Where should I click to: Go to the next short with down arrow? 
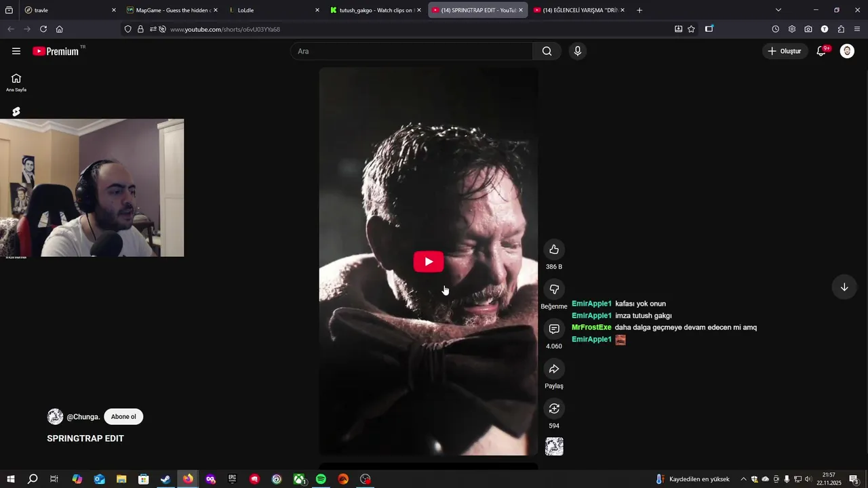[x=844, y=287]
